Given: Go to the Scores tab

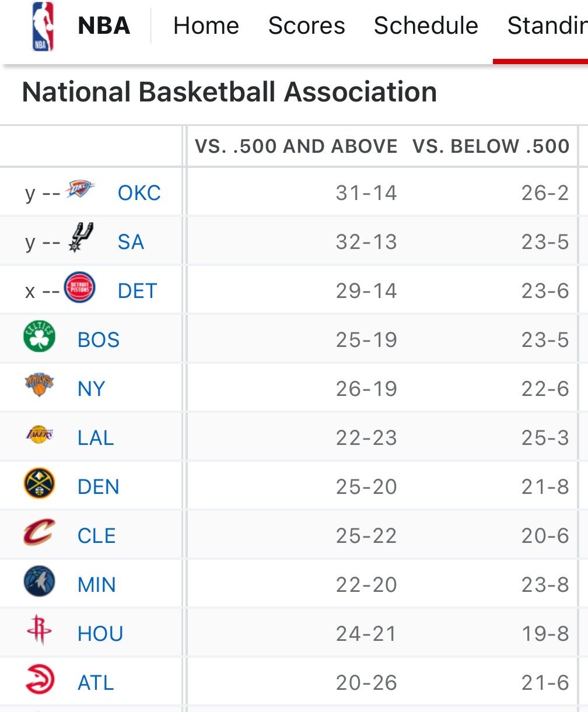Looking at the screenshot, I should click(x=306, y=26).
